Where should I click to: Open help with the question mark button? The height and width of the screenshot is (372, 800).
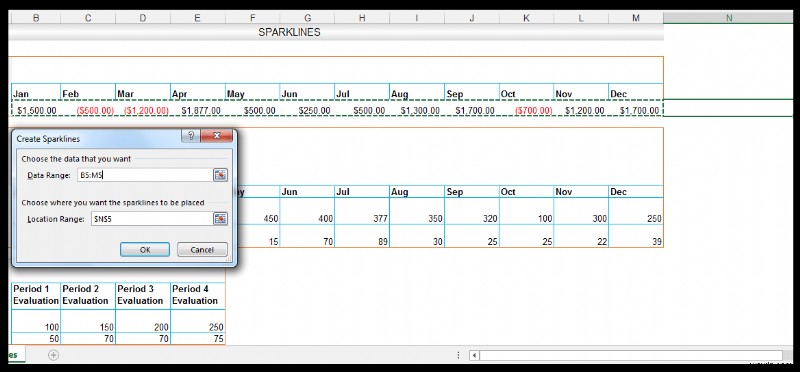click(x=191, y=136)
